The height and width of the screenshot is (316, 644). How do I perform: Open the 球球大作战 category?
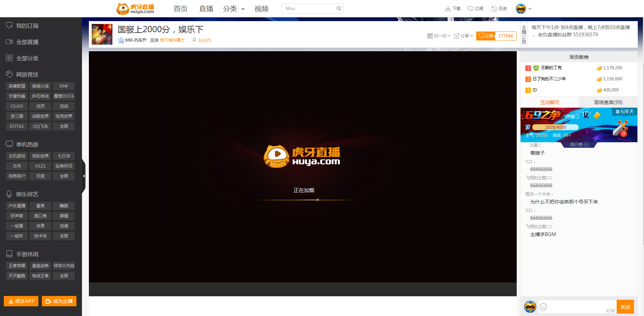click(64, 265)
